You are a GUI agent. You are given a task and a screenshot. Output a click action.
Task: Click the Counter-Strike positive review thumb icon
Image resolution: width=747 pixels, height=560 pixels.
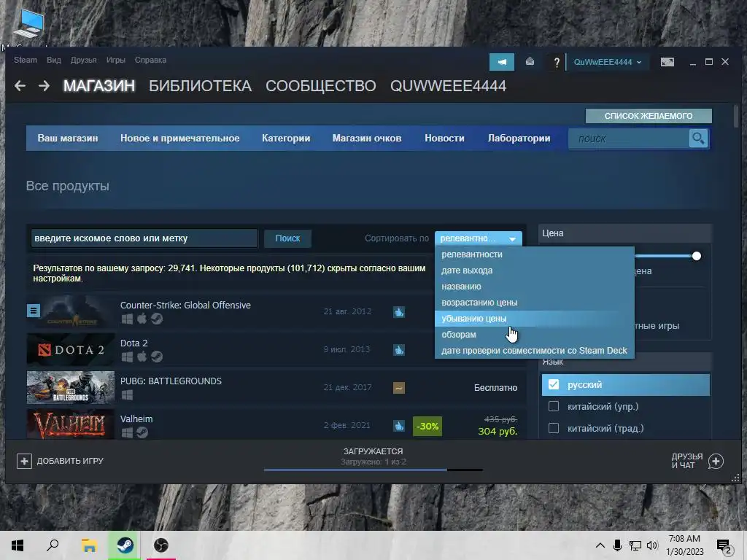tap(399, 312)
